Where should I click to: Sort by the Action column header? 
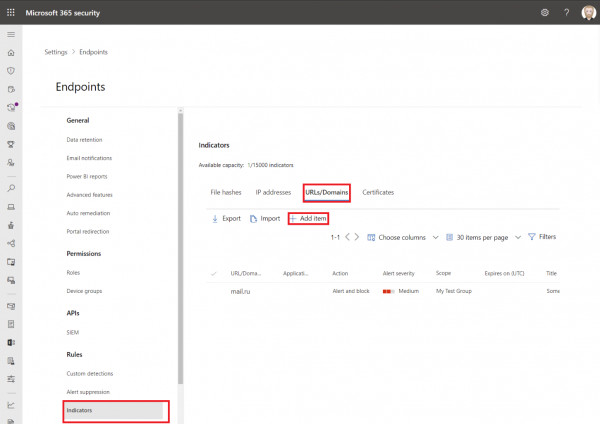[340, 273]
